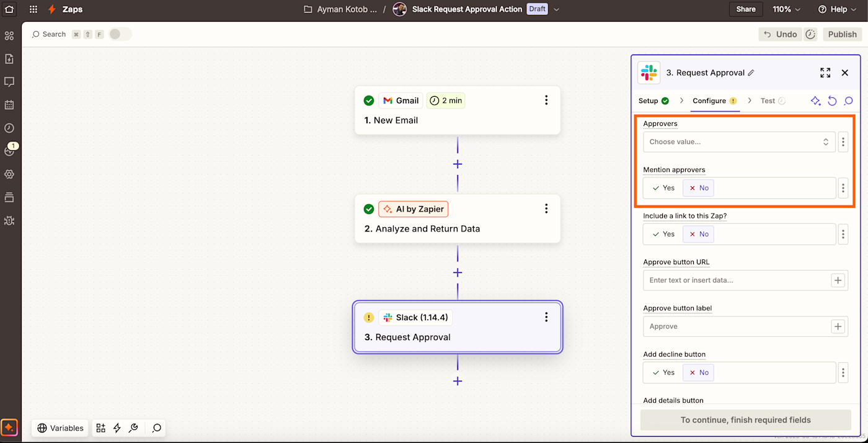Insert data into Approve button URL via plus
This screenshot has height=443, width=868.
click(838, 280)
